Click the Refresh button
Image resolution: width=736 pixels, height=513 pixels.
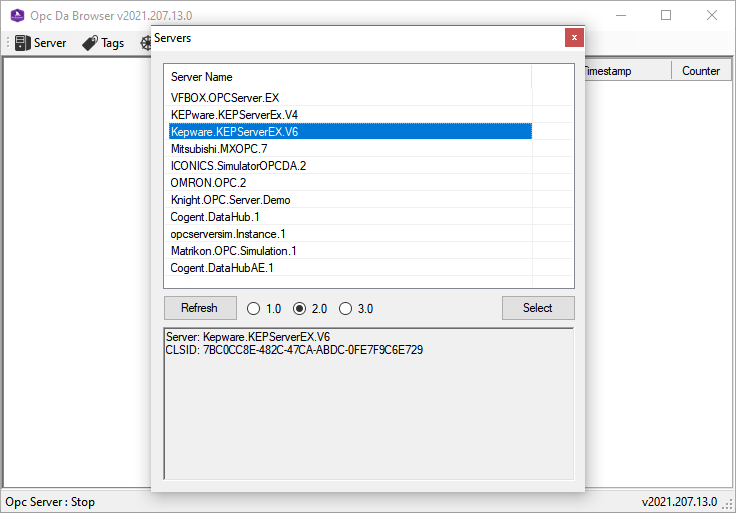point(200,308)
